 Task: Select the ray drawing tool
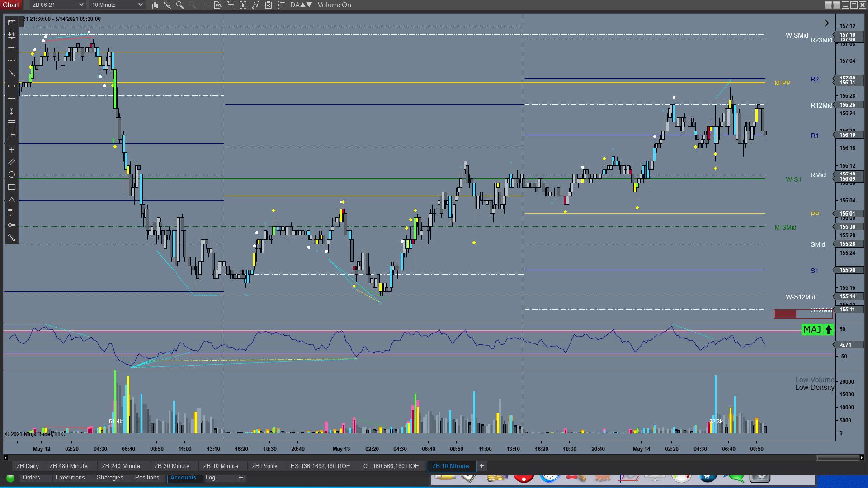(12, 61)
